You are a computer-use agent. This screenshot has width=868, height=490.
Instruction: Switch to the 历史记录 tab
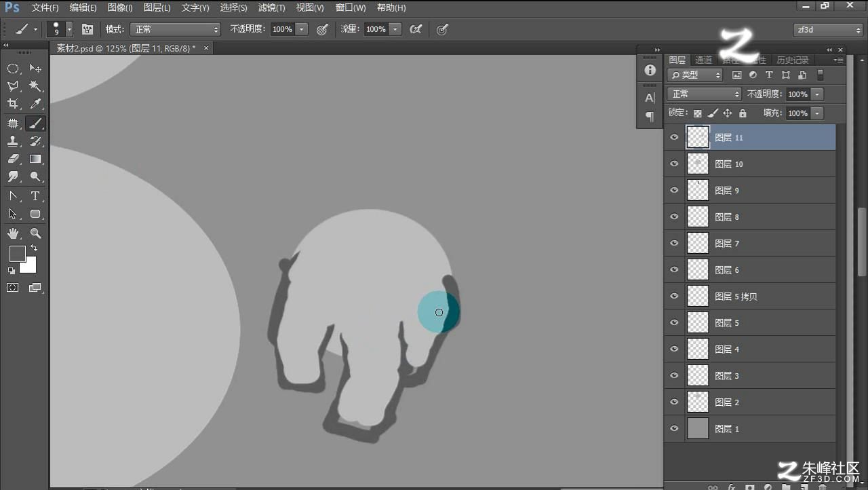(793, 60)
